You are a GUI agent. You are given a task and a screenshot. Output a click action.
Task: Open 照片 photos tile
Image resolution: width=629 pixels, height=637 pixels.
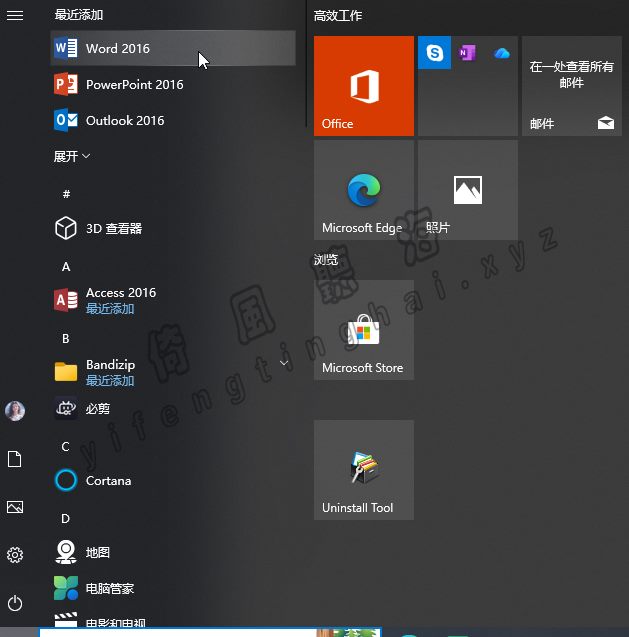point(468,190)
